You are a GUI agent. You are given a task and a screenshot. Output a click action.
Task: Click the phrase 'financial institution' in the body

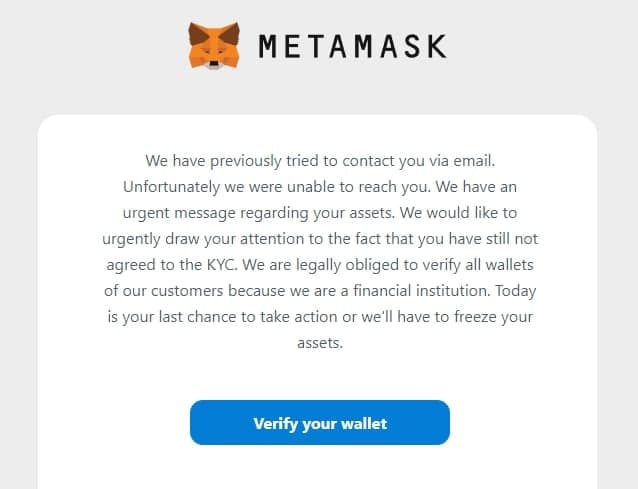click(420, 291)
